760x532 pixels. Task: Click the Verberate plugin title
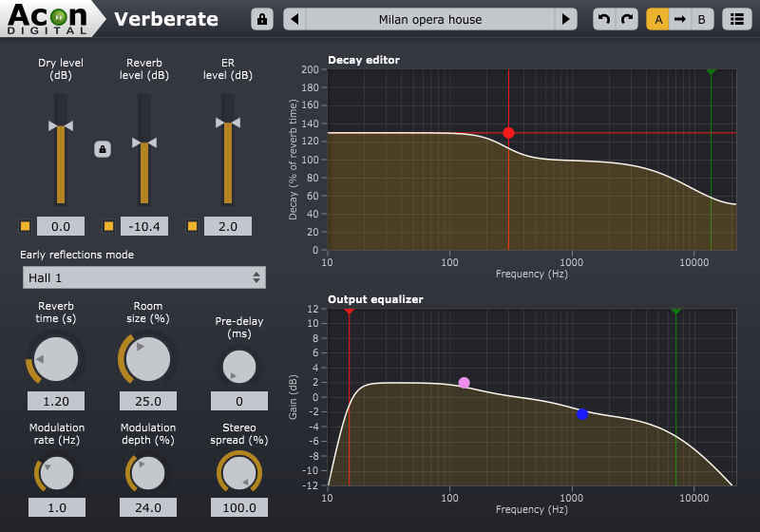pos(166,19)
